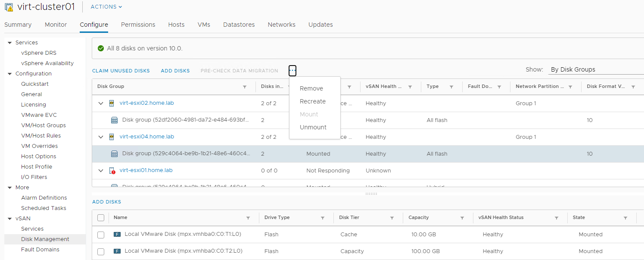Click the selected disk group's icon in the 529c4064-be9b row
Screen dimensions: 644x260
click(x=115, y=154)
